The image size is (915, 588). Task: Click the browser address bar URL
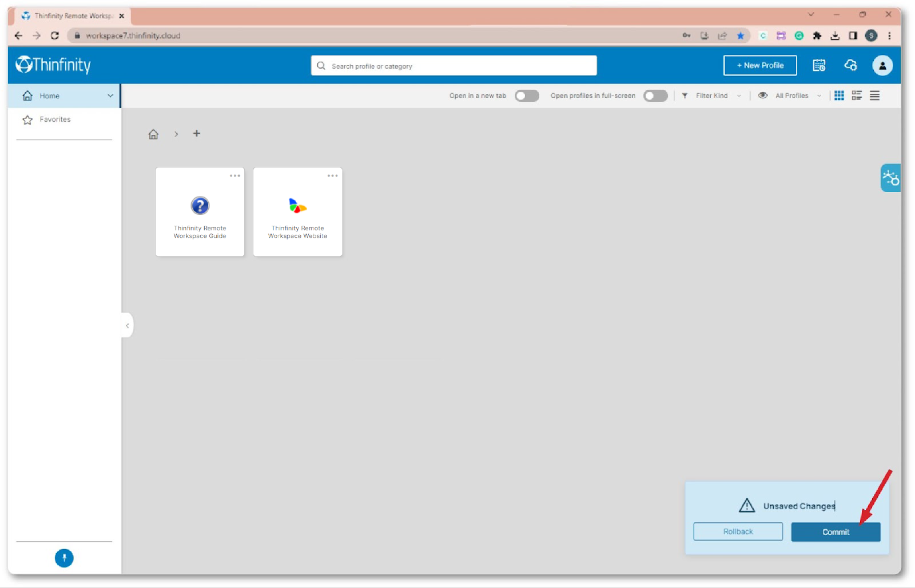pyautogui.click(x=133, y=35)
